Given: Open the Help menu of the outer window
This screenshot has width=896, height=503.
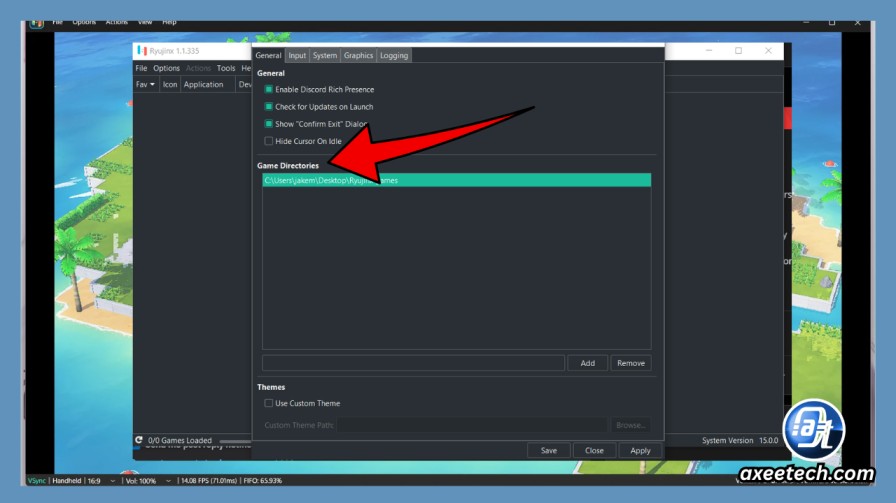Looking at the screenshot, I should [x=169, y=23].
